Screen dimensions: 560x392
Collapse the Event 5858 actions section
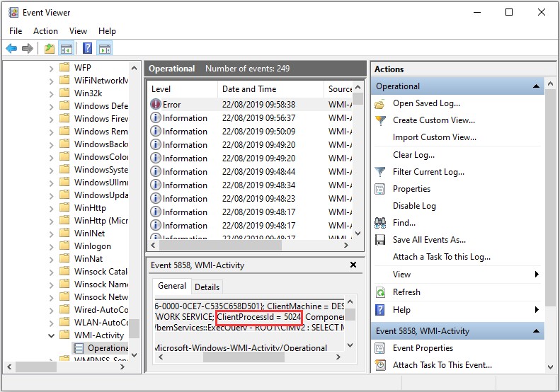536,331
